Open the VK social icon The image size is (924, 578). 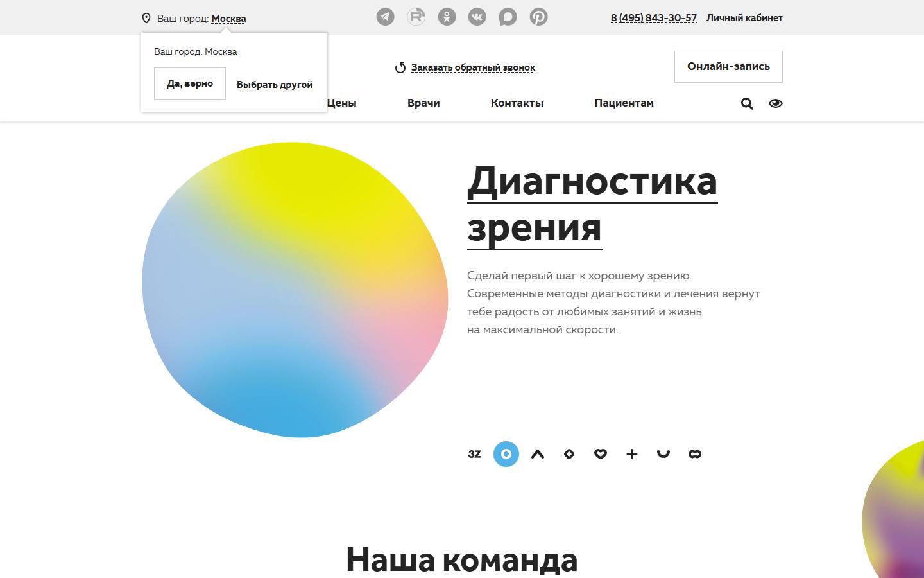(x=477, y=17)
